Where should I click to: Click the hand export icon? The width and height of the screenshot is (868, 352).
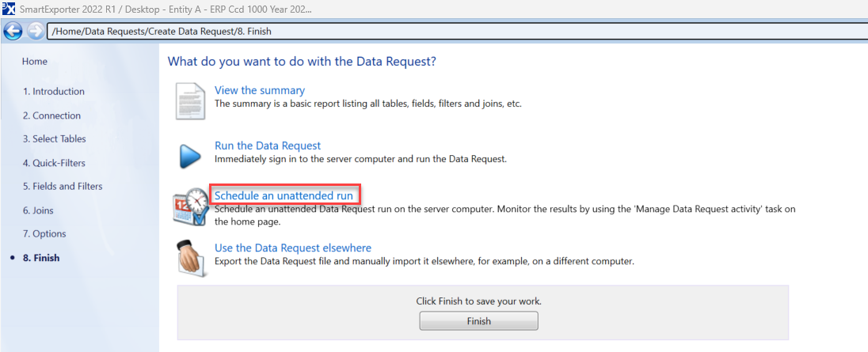190,257
